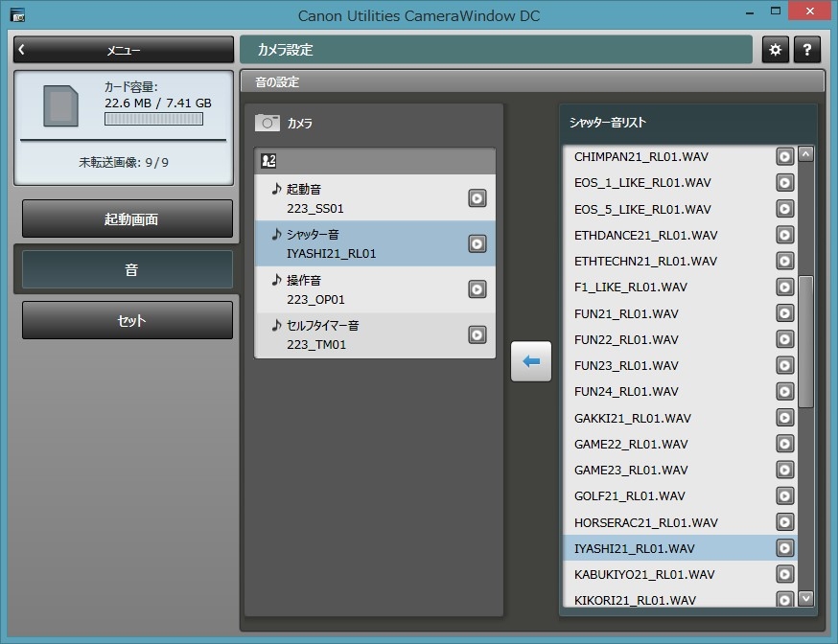
Task: Preview GAKKI21_RL01.WAV with its play icon
Action: pos(784,418)
